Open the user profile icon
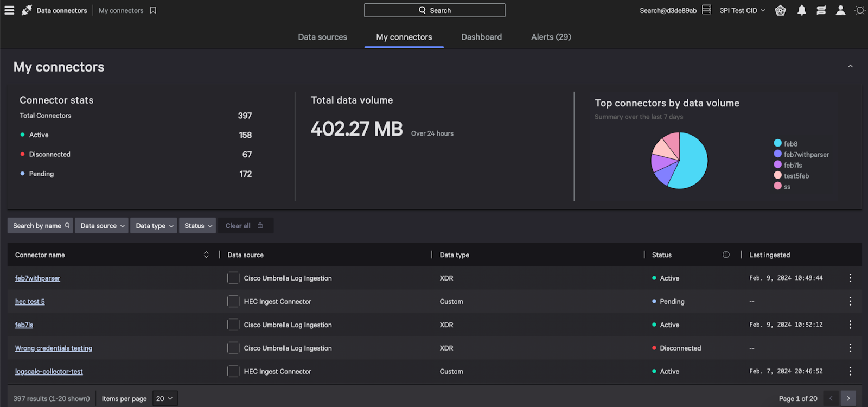Image resolution: width=868 pixels, height=407 pixels. [840, 10]
